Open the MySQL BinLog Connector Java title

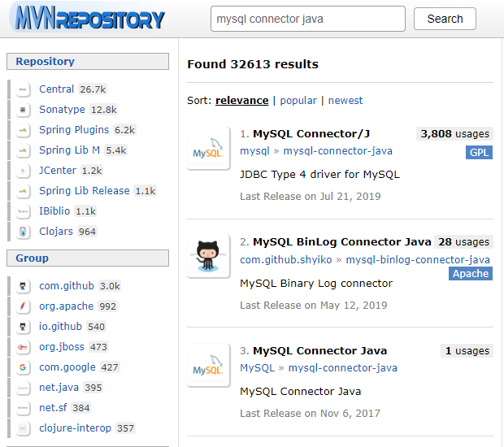click(341, 241)
